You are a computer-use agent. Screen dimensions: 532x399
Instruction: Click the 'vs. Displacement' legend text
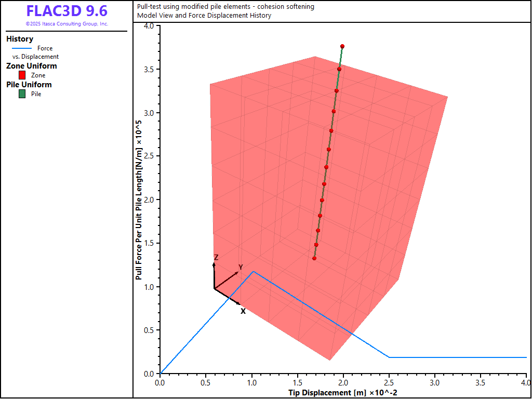[35, 57]
